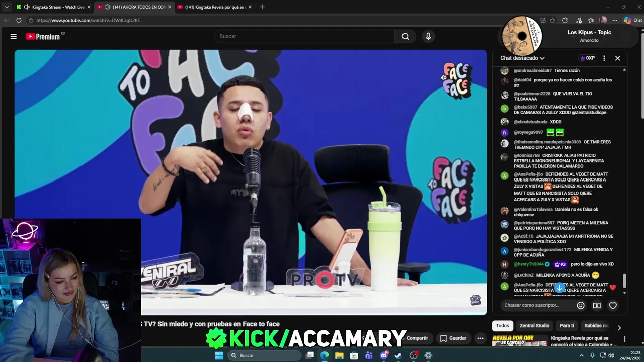This screenshot has width=644, height=362.
Task: Open the system volume speaker icon
Action: pos(611,355)
